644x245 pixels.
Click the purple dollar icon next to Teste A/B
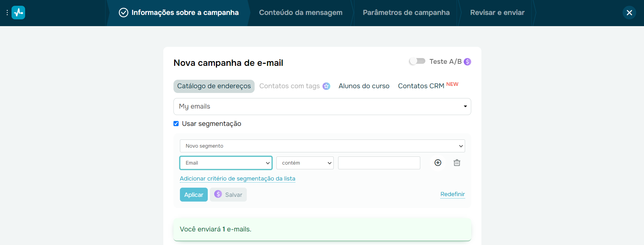point(467,62)
